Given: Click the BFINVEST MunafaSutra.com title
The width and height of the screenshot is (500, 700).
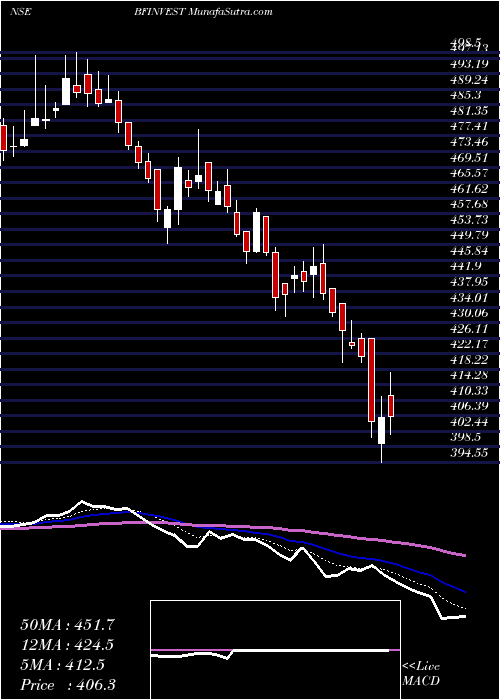Looking at the screenshot, I should tap(202, 12).
